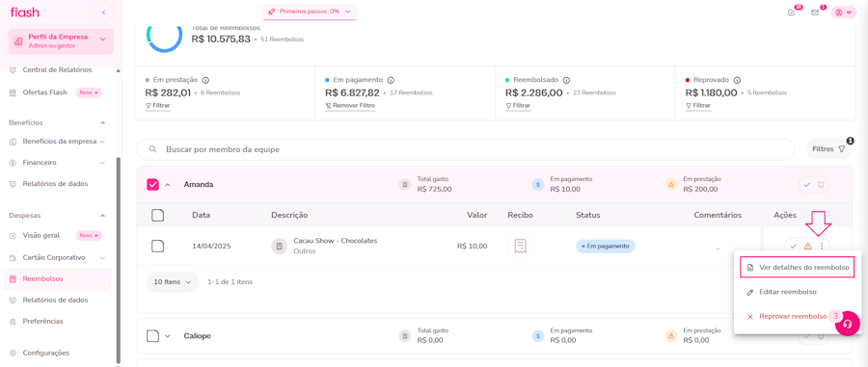This screenshot has width=868, height=367.
Task: Collapse the Amanda row chevron
Action: coord(168,185)
